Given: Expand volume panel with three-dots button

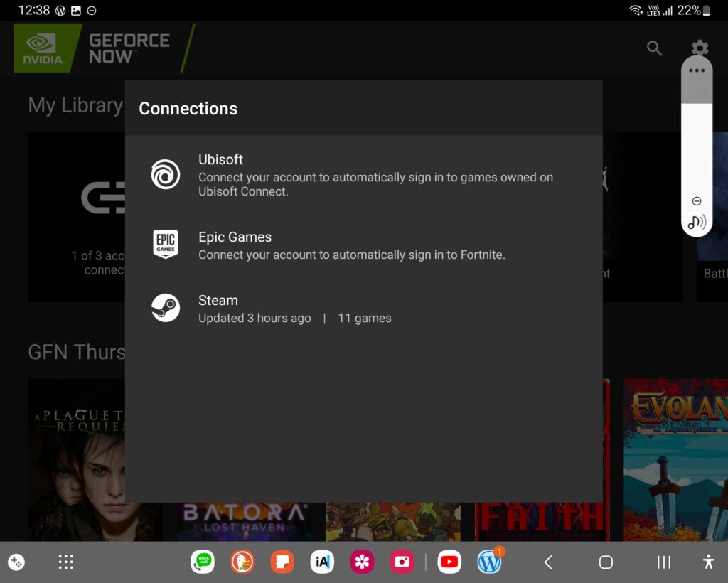Looking at the screenshot, I should tap(697, 70).
